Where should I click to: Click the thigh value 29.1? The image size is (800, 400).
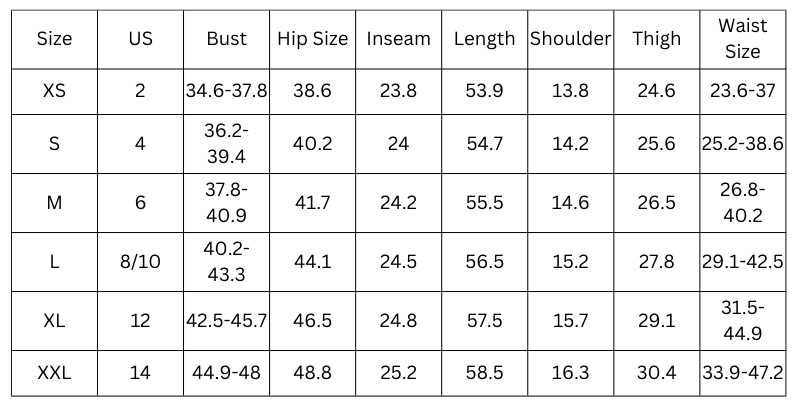tap(656, 321)
